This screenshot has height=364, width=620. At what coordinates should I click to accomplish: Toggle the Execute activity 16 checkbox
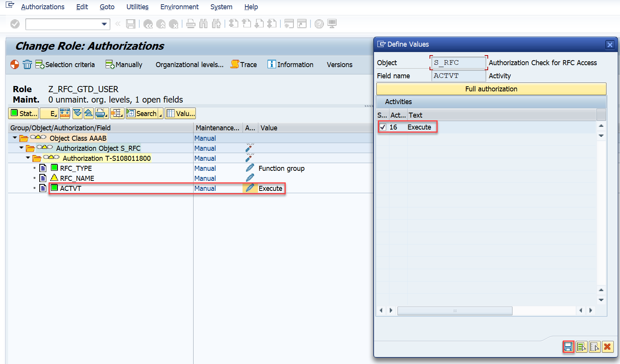pos(382,127)
